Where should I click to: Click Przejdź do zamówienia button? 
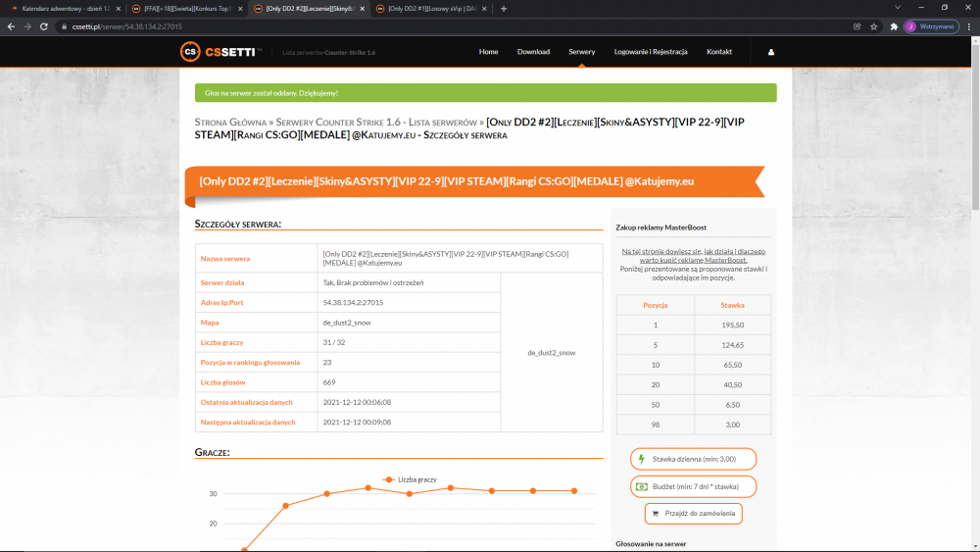(x=693, y=513)
